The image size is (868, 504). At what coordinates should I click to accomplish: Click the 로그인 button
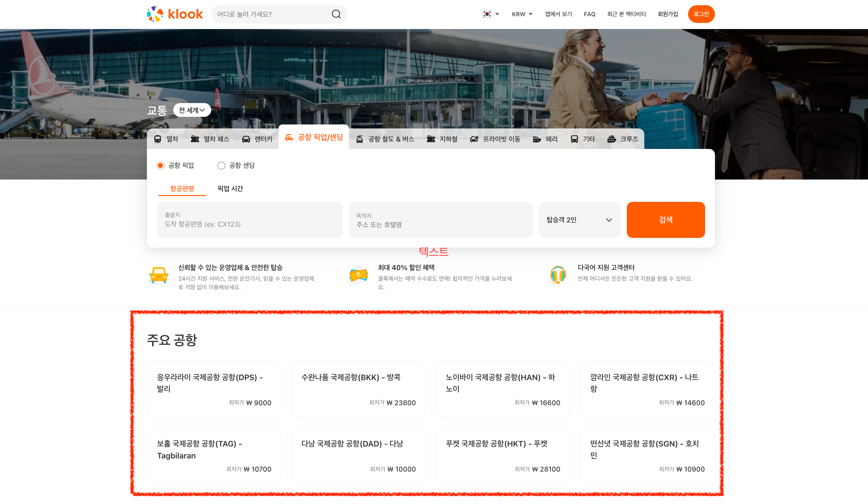[x=701, y=14]
